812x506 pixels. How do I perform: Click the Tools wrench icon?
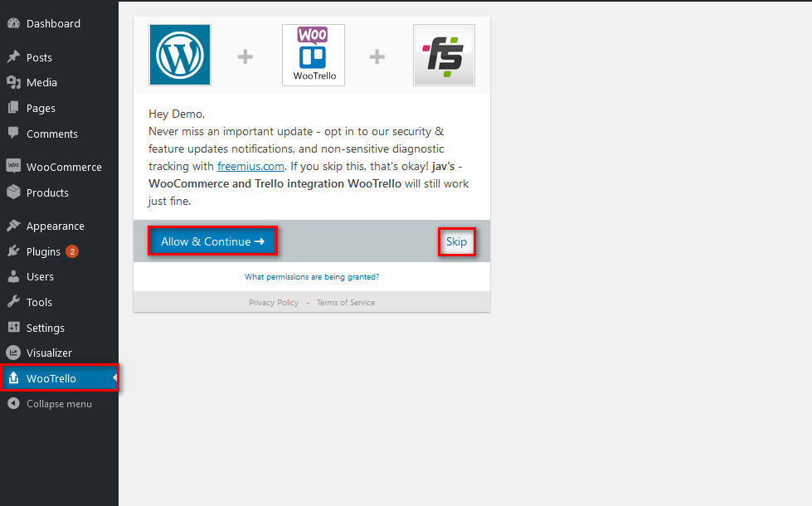(x=13, y=302)
